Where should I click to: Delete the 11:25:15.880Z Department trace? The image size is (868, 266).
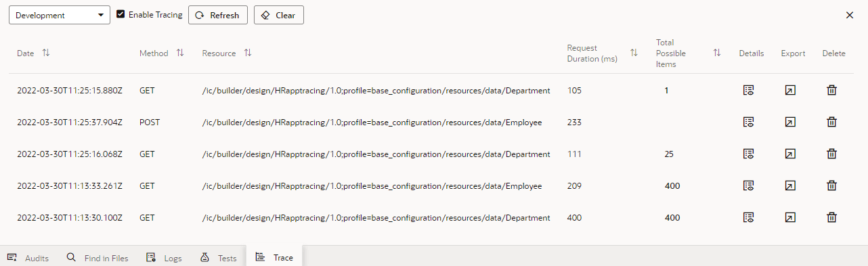(x=831, y=90)
